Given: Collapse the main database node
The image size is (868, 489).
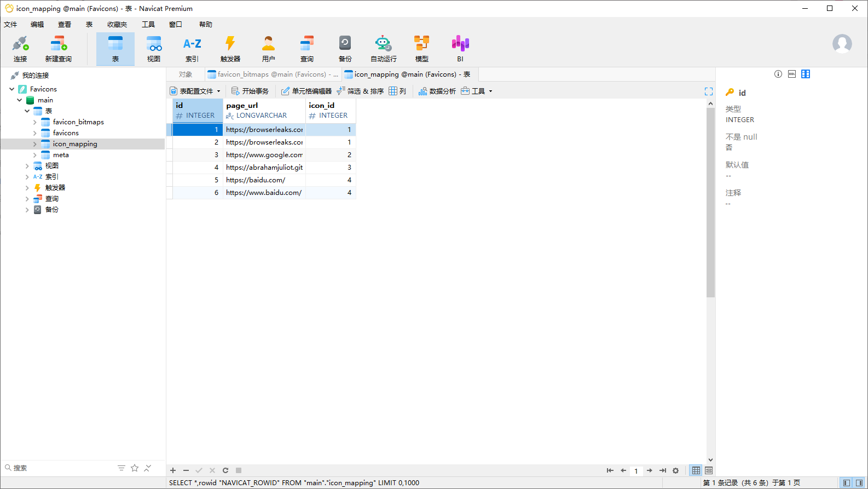Looking at the screenshot, I should click(x=19, y=100).
